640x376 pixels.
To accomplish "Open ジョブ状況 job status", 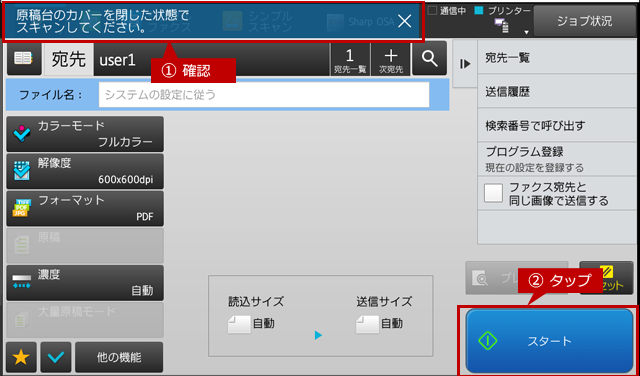I will pyautogui.click(x=584, y=21).
